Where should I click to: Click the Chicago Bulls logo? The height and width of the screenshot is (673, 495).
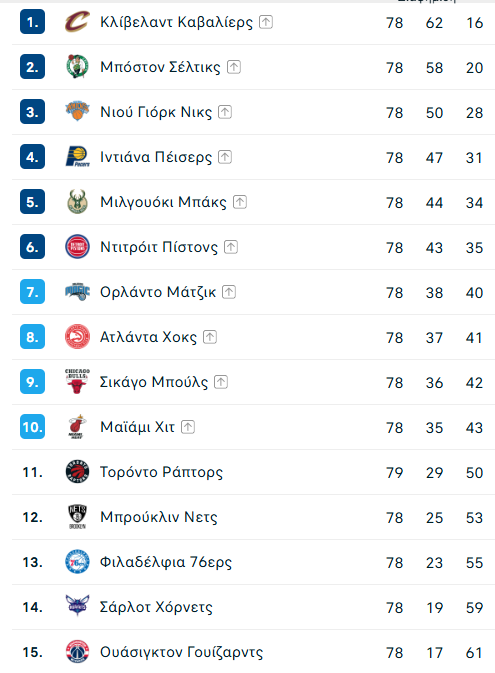pos(77,382)
